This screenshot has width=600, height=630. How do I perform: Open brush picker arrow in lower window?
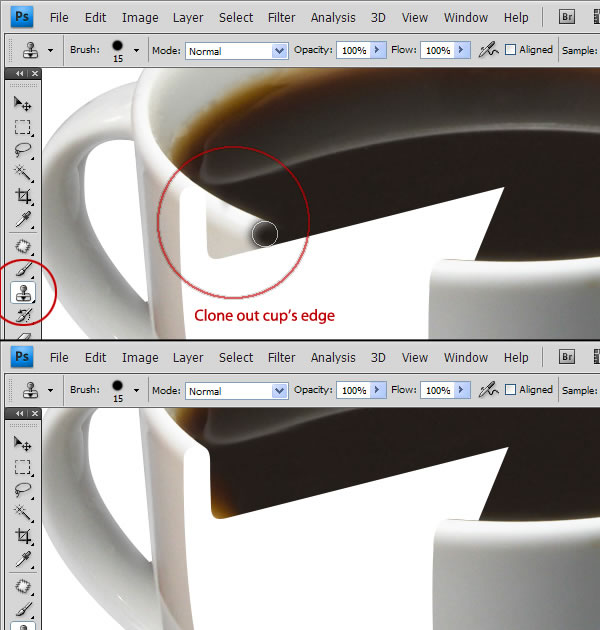pyautogui.click(x=137, y=391)
